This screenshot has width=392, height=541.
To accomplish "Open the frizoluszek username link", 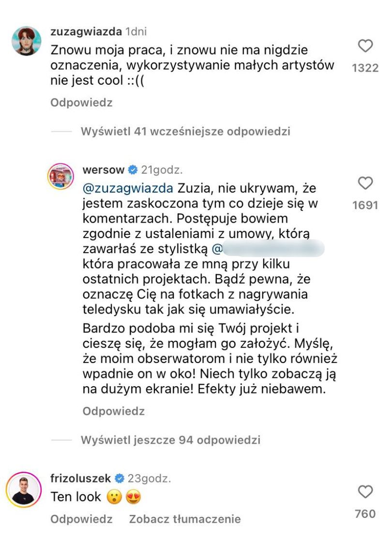I will (x=81, y=479).
